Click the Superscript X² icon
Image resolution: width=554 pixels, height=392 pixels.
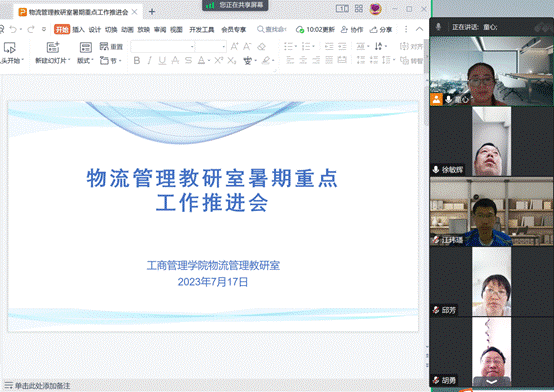click(x=218, y=60)
